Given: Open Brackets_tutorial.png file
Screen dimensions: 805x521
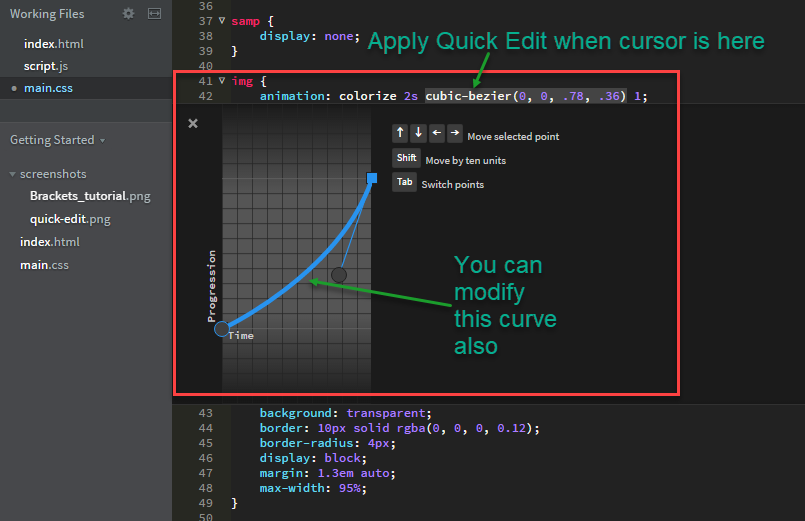Looking at the screenshot, I should click(90, 196).
